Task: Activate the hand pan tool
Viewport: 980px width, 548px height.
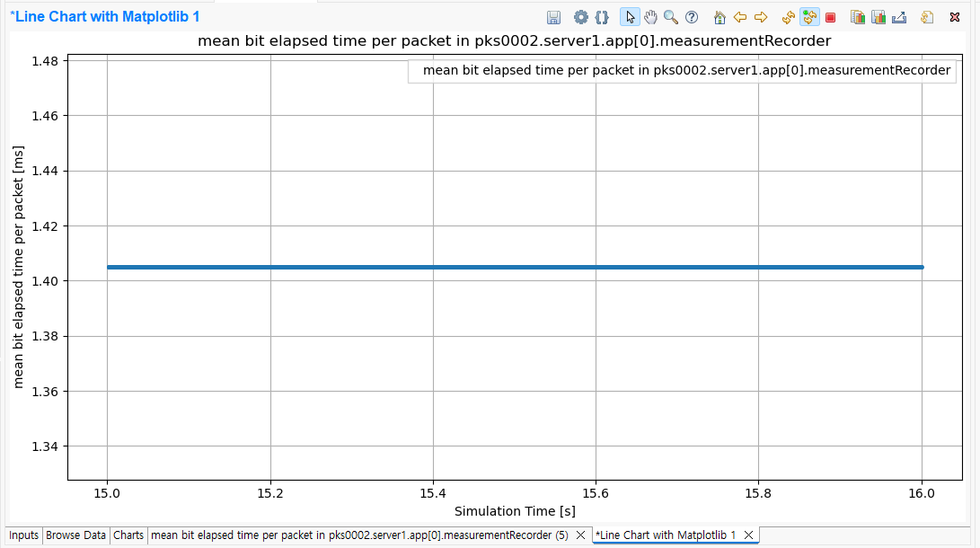Action: tap(650, 17)
